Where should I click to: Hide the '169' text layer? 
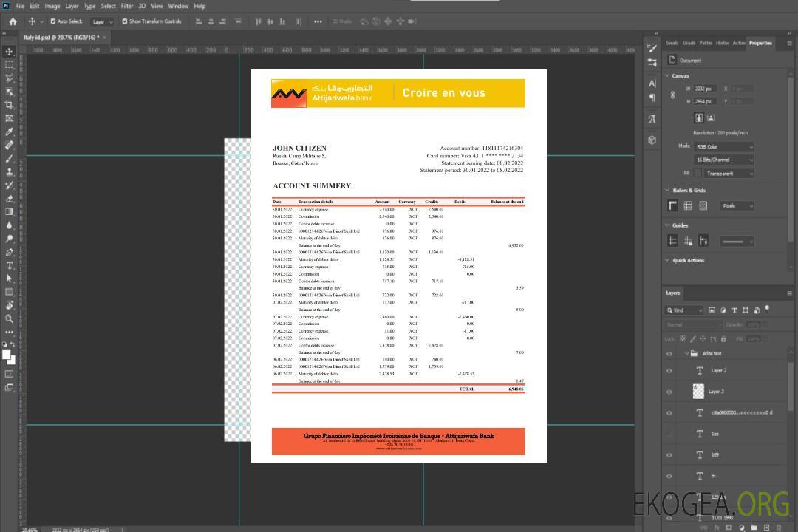pyautogui.click(x=669, y=455)
